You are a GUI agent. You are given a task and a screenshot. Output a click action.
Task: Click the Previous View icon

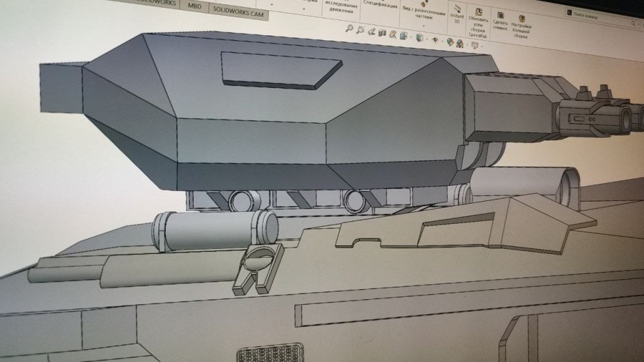point(372,31)
